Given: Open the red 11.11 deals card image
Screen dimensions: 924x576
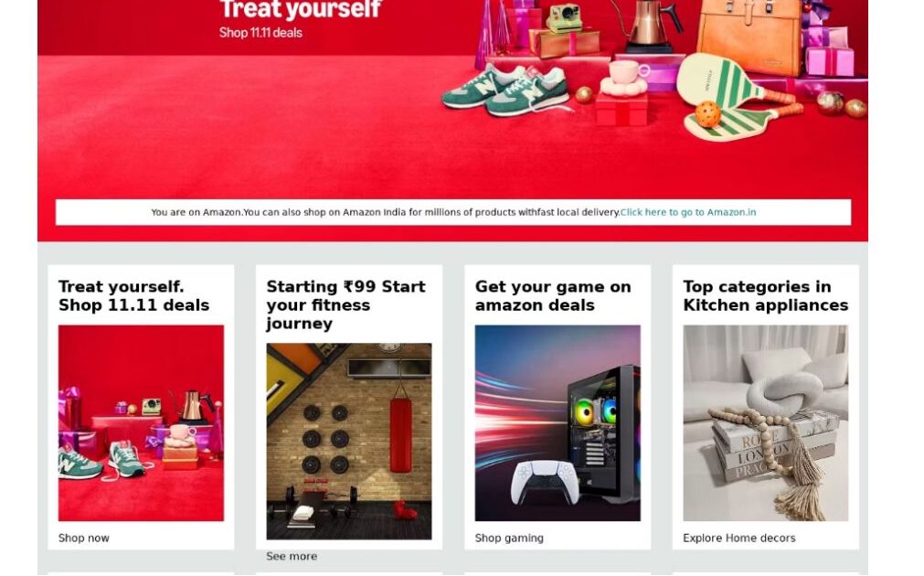Looking at the screenshot, I should 141,422.
